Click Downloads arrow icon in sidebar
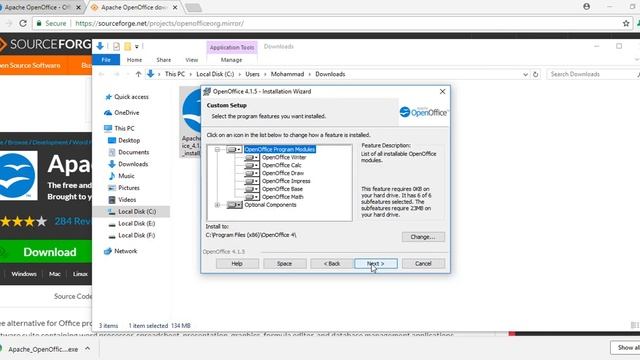The image size is (640, 360). pos(112,164)
